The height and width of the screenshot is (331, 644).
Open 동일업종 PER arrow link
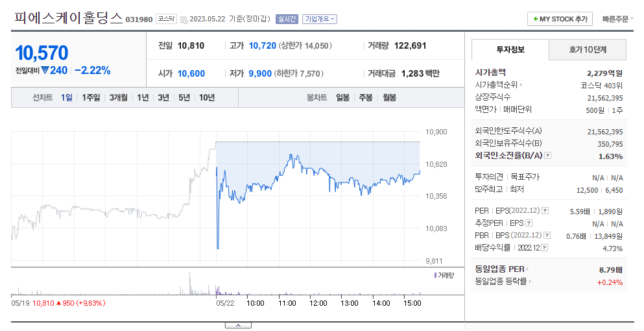click(x=528, y=269)
